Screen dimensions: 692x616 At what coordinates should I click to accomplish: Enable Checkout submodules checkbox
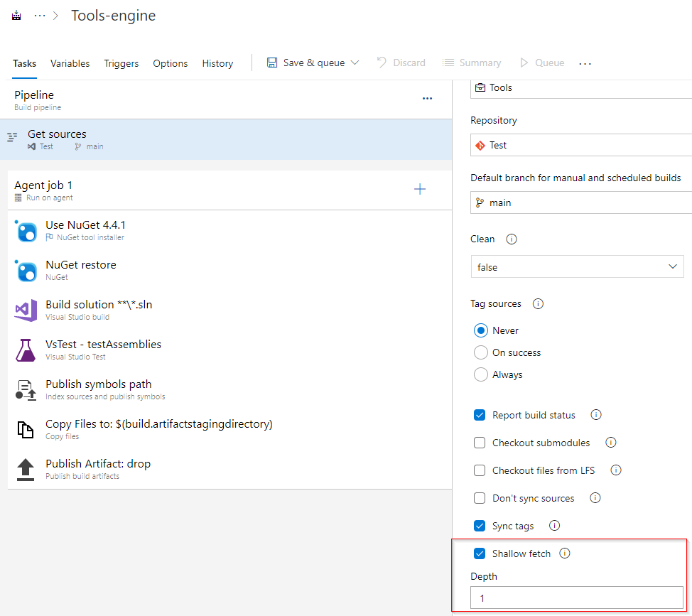coord(480,443)
